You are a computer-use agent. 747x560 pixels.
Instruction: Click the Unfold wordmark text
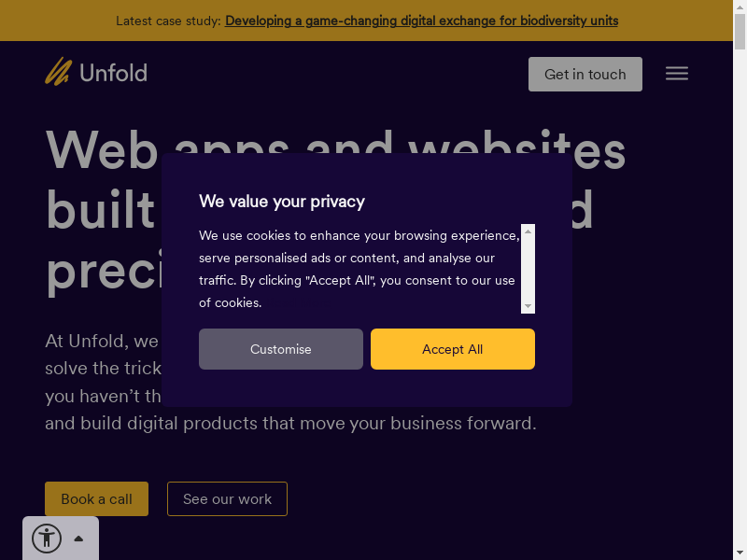tap(114, 73)
